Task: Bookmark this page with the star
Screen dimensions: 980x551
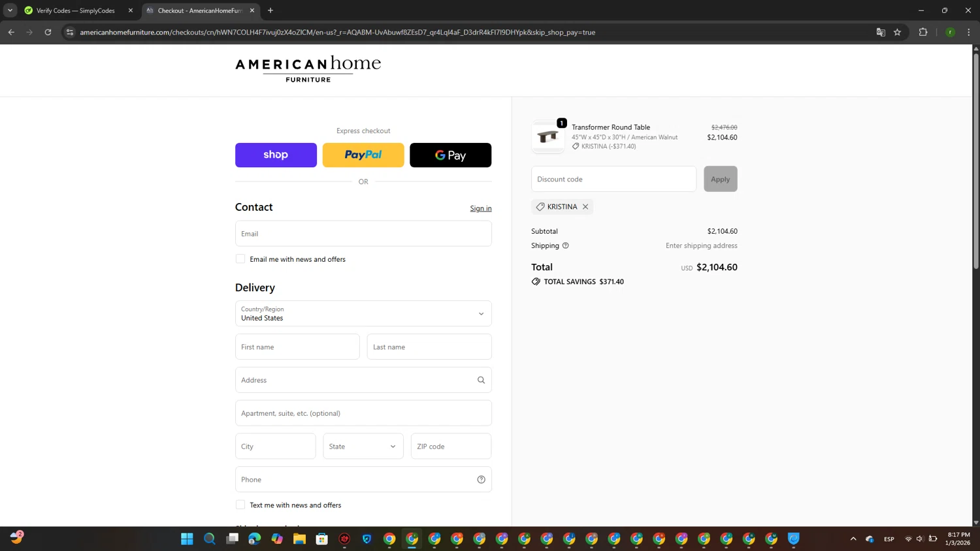Action: (x=898, y=32)
